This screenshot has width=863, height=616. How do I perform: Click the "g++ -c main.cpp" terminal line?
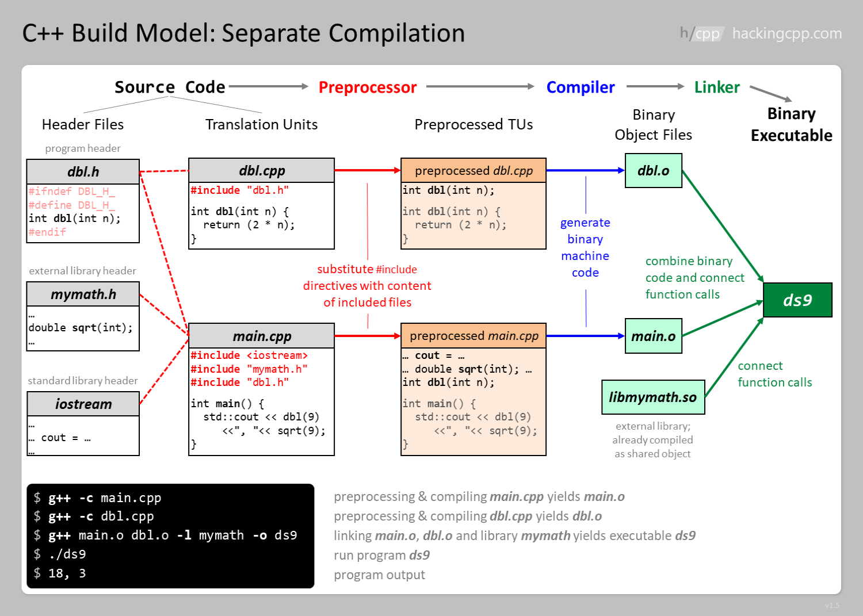(x=105, y=498)
